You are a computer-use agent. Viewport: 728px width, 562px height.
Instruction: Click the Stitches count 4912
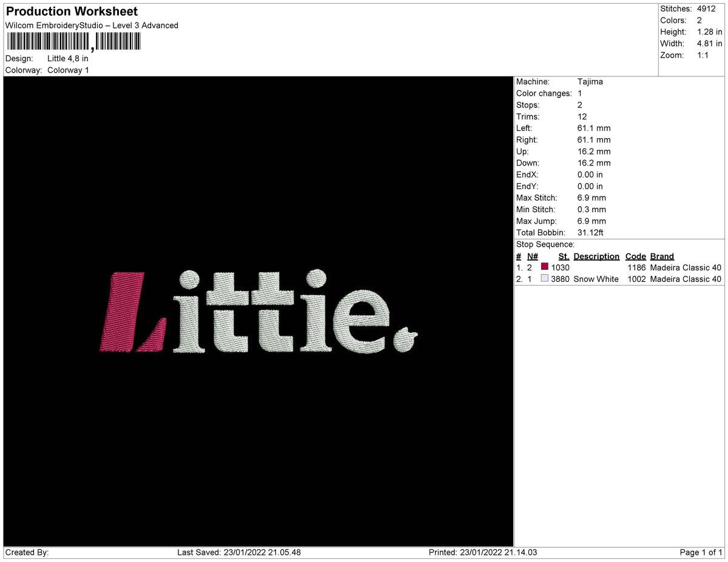pyautogui.click(x=707, y=9)
